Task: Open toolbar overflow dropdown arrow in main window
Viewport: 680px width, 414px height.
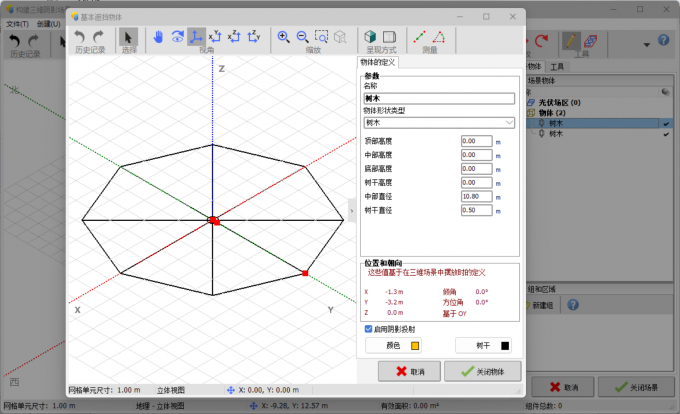Action: (x=647, y=45)
